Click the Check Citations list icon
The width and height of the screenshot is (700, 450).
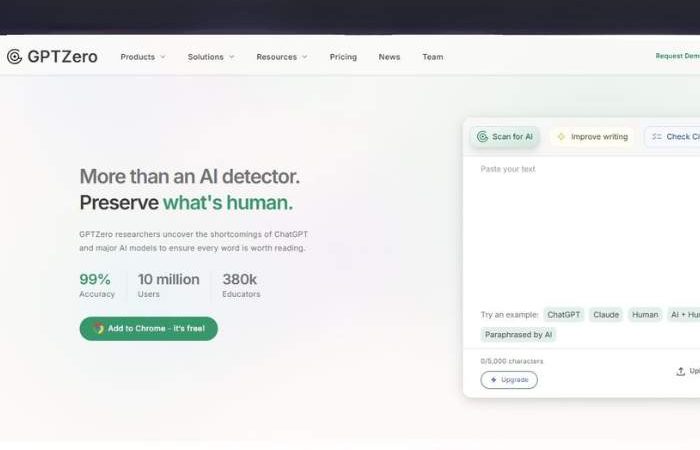657,137
